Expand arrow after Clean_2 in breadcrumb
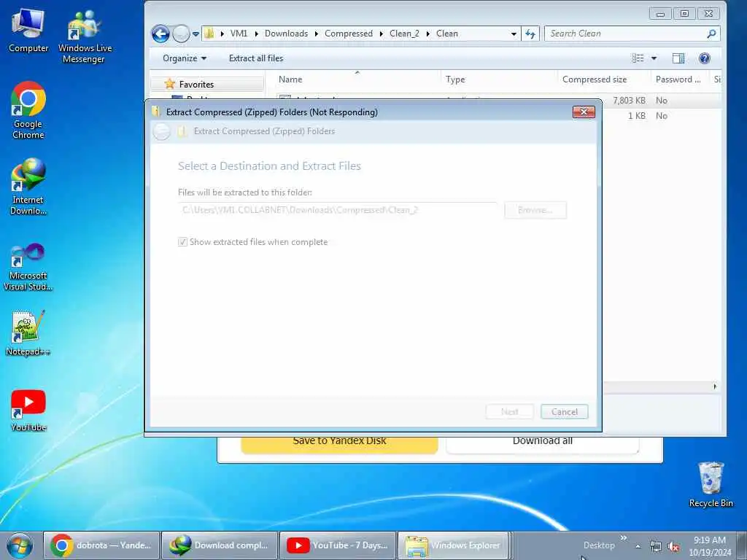Image resolution: width=747 pixels, height=560 pixels. tap(427, 34)
